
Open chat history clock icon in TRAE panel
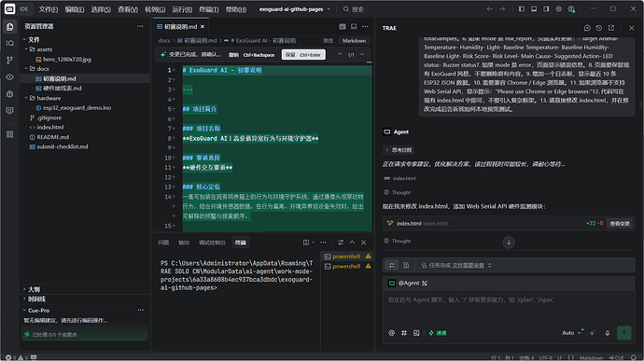point(599,28)
